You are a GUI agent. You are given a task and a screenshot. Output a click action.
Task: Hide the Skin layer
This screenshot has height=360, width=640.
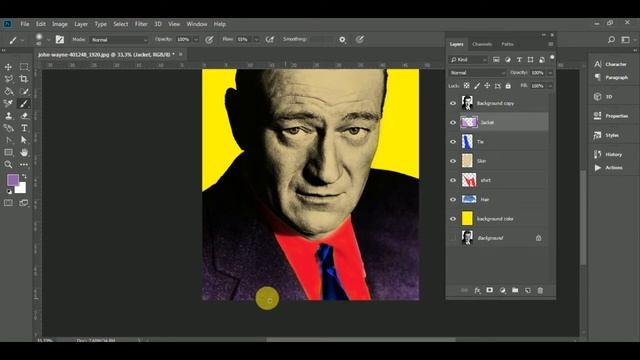click(453, 161)
